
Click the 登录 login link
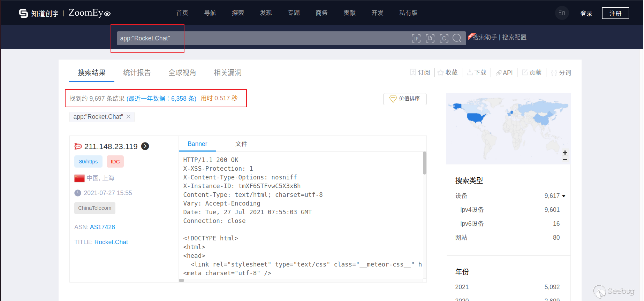click(x=586, y=13)
